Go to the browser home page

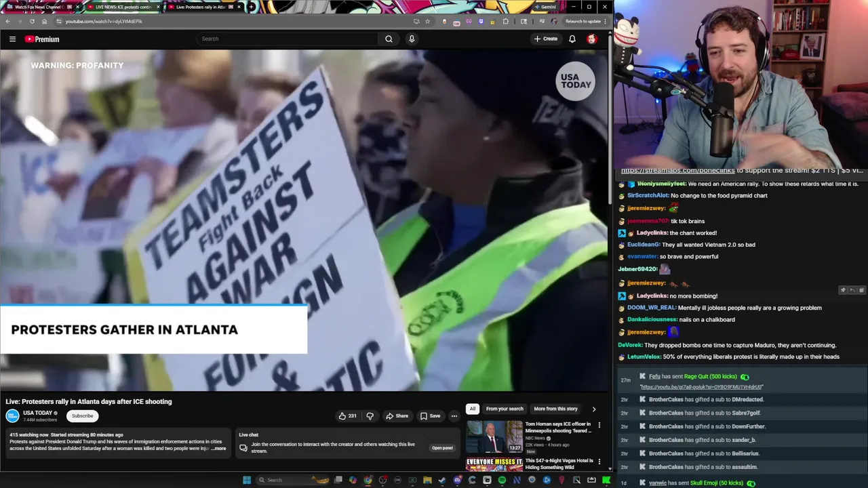[x=44, y=21]
